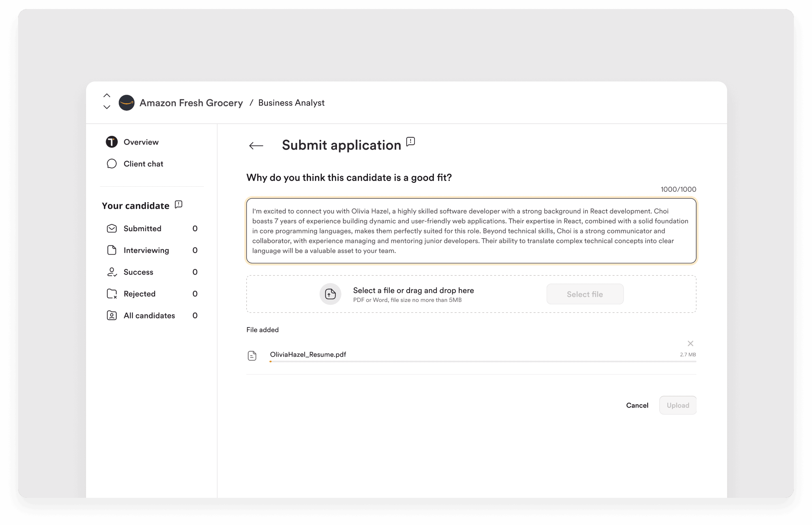812x525 pixels.
Task: Show All candidates list
Action: (x=149, y=316)
